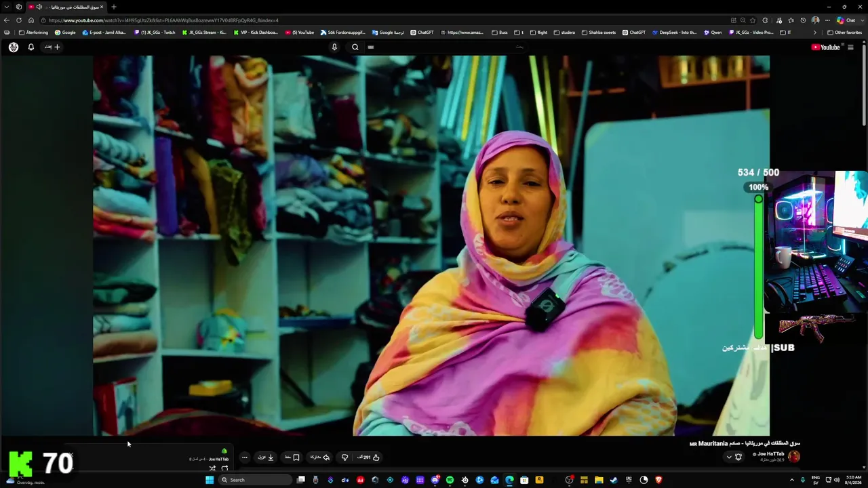Viewport: 868px width, 488px height.
Task: Open the Google bookmark in favorites bar
Action: click(x=65, y=33)
